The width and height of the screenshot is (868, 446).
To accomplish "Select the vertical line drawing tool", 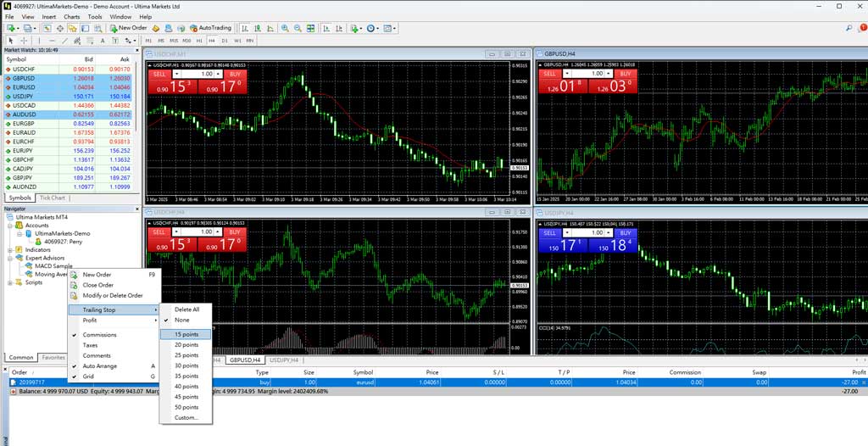I will tap(39, 41).
